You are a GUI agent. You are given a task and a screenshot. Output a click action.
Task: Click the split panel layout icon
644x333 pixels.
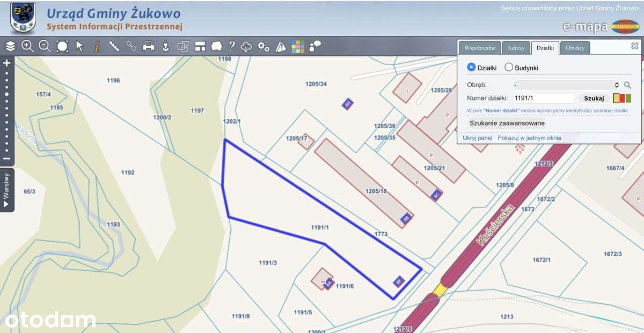tap(200, 46)
